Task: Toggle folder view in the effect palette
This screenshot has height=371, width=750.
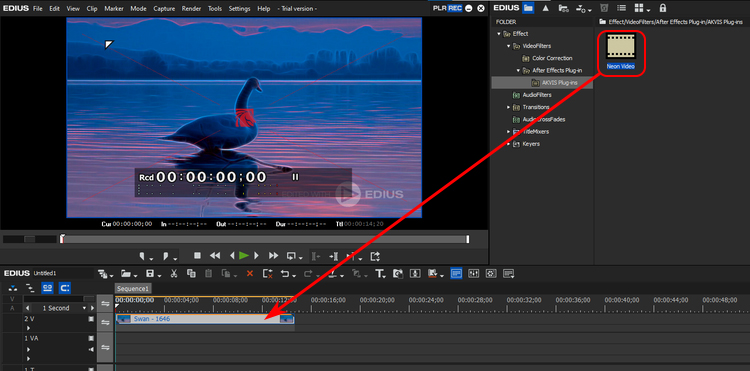Action: pyautogui.click(x=528, y=8)
